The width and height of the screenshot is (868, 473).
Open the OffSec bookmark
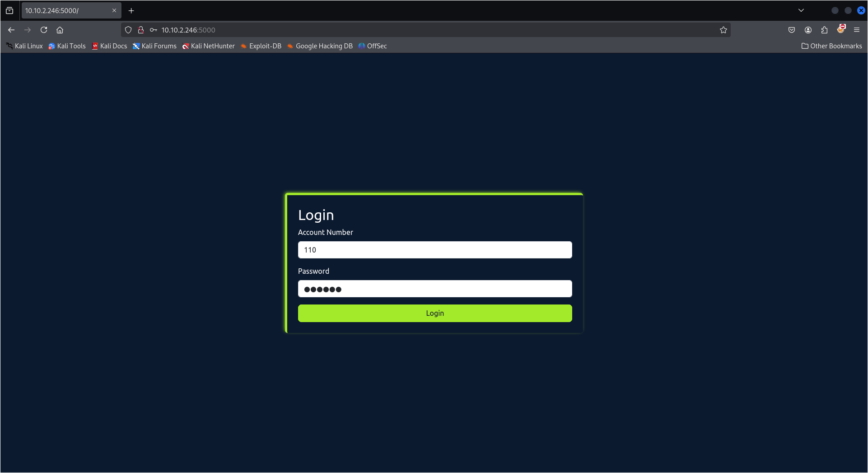pyautogui.click(x=373, y=46)
